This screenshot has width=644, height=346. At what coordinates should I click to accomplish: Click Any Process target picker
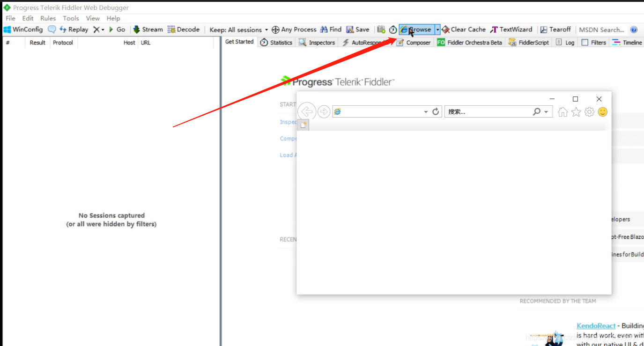coord(294,29)
